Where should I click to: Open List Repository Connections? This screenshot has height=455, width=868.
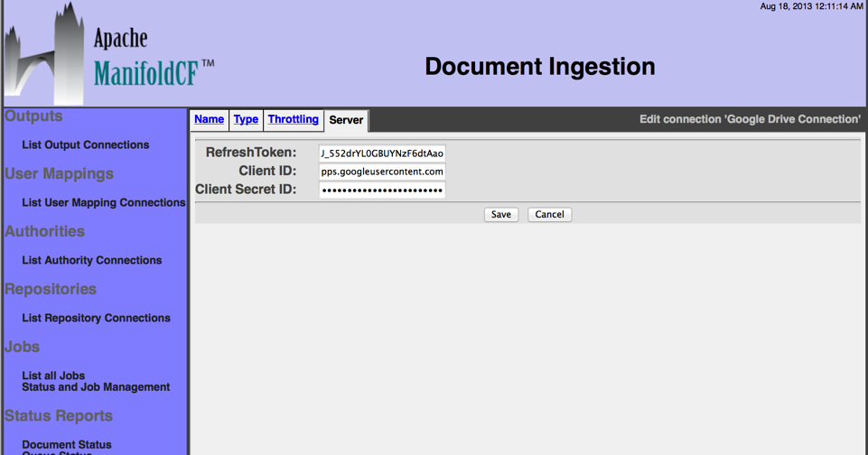point(97,318)
